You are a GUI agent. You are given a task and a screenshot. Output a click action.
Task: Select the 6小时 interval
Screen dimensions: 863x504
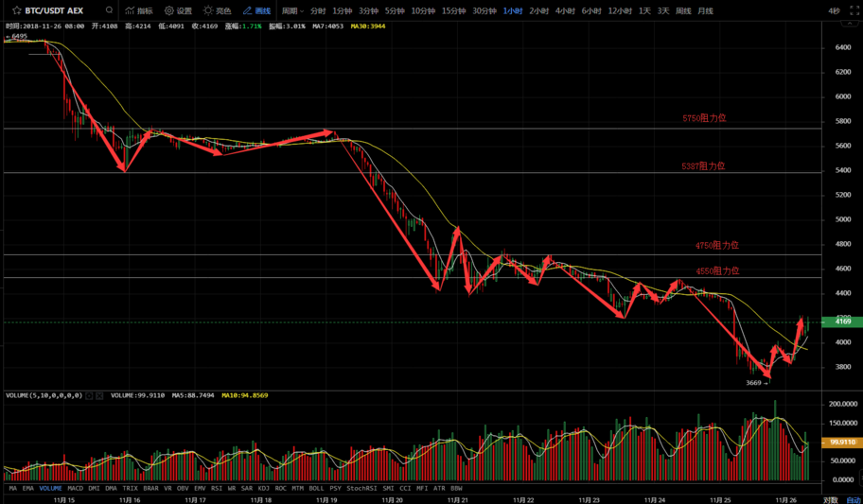pos(591,10)
